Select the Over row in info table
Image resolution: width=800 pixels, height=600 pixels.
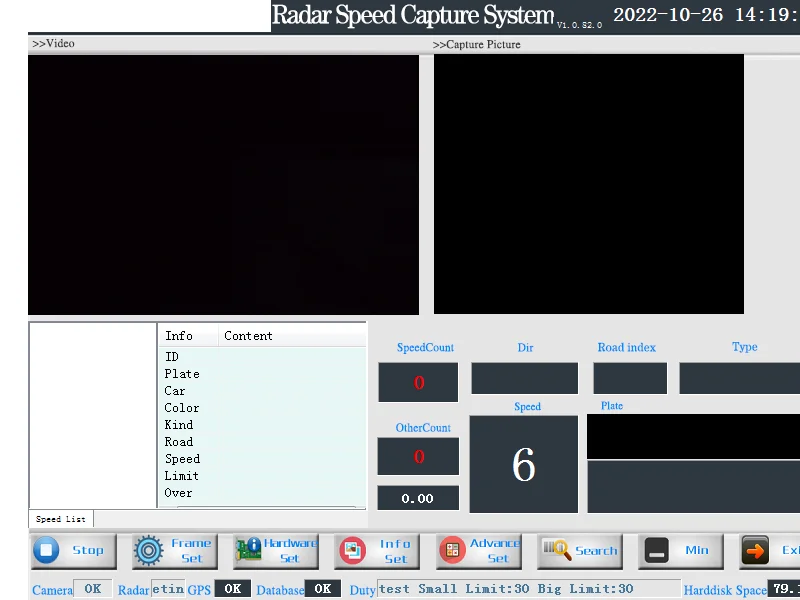click(x=262, y=493)
